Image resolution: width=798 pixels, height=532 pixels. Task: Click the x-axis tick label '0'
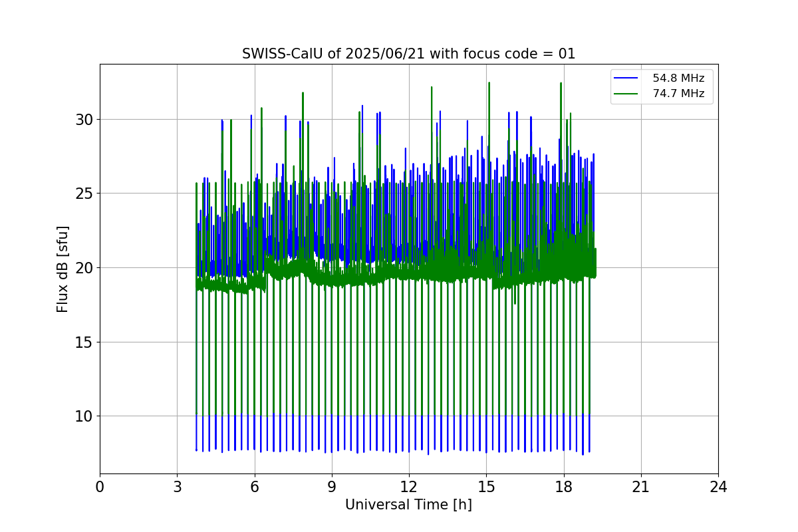[x=100, y=487]
